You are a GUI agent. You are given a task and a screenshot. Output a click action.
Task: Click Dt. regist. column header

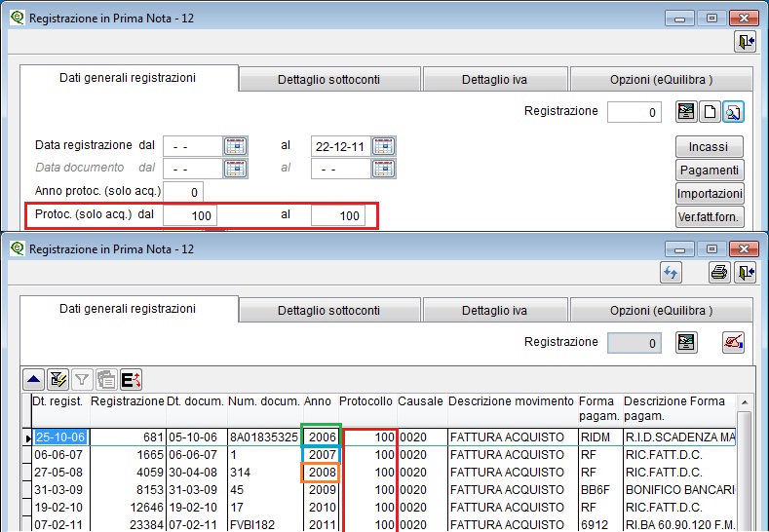[60, 408]
